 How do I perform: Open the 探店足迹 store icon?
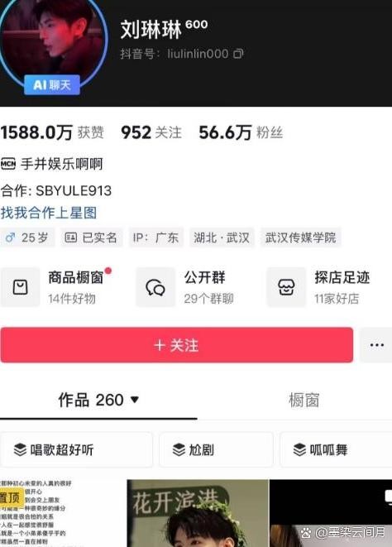[x=286, y=287]
